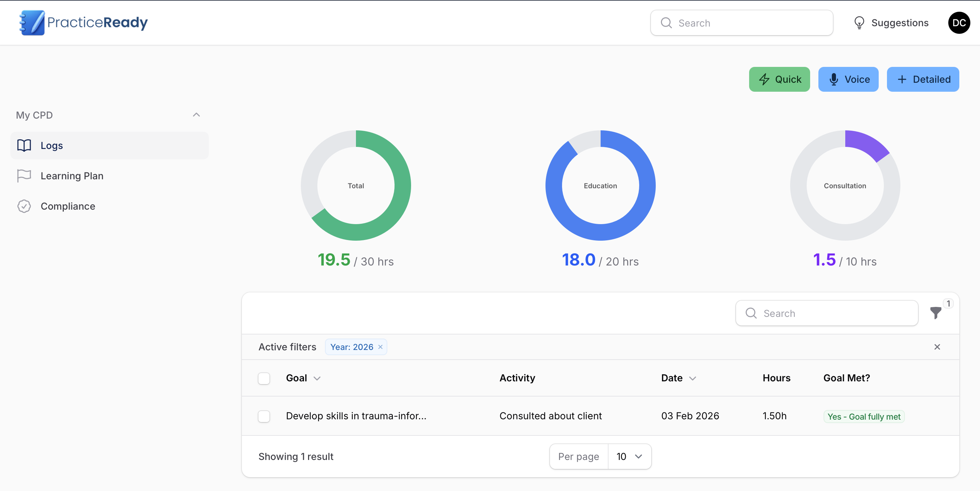Click the Compliance badge icon
The height and width of the screenshot is (491, 980).
click(x=23, y=206)
